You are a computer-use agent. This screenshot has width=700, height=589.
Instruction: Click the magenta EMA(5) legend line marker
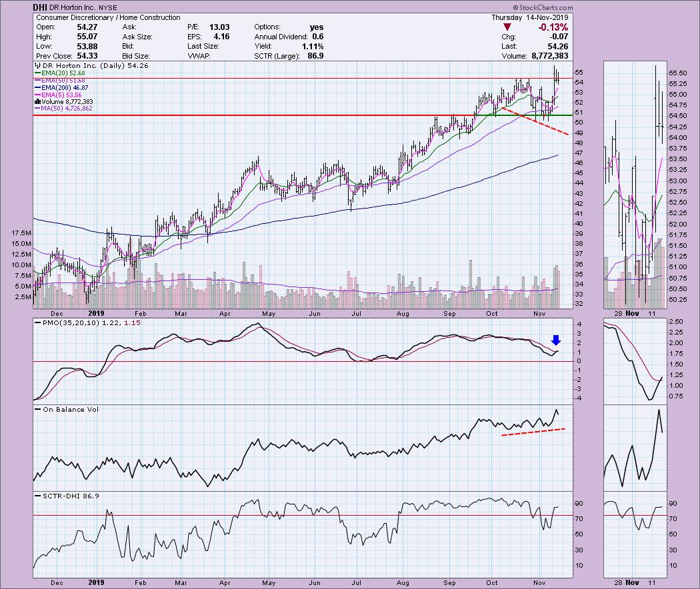[x=37, y=95]
